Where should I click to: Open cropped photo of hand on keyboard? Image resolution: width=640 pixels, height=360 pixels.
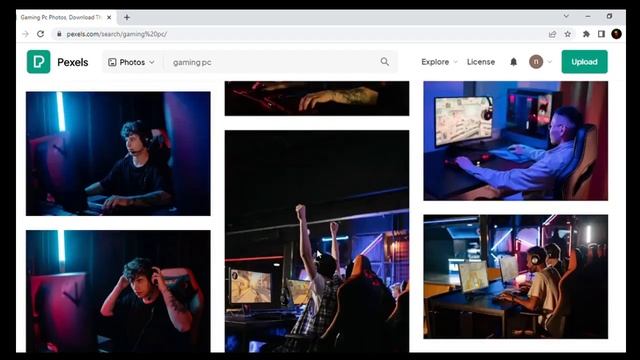tap(317, 98)
